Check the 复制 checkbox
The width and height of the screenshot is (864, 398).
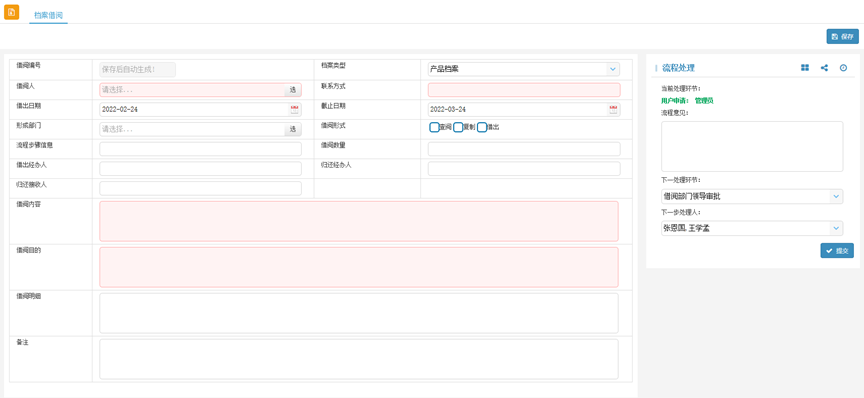(x=458, y=127)
